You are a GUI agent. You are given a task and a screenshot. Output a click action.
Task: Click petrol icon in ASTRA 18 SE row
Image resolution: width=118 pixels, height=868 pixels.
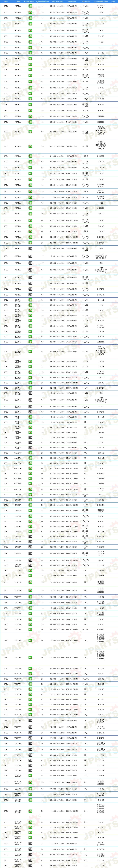(30, 203)
